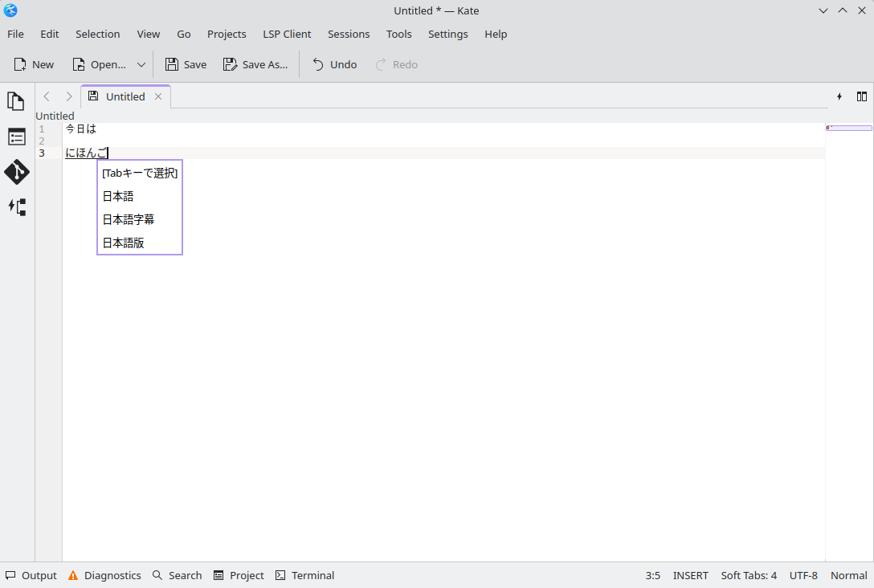The image size is (874, 588).
Task: Minimize the Kate window
Action: 823,10
